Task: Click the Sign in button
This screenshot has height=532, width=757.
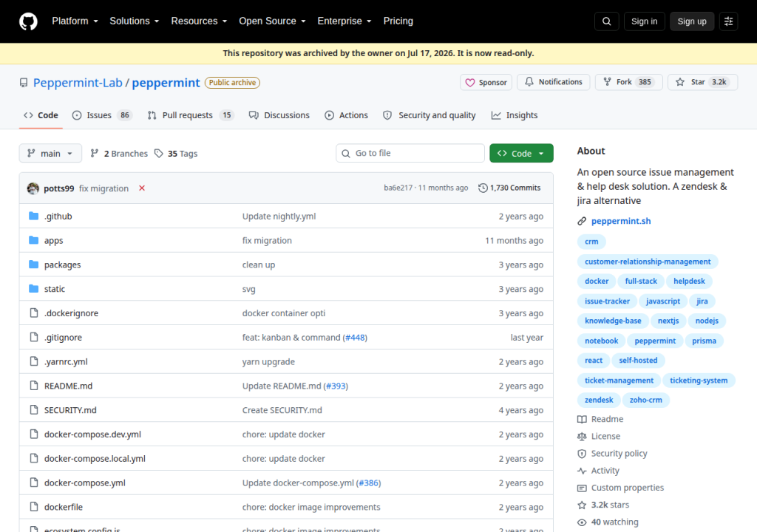Action: 644,21
